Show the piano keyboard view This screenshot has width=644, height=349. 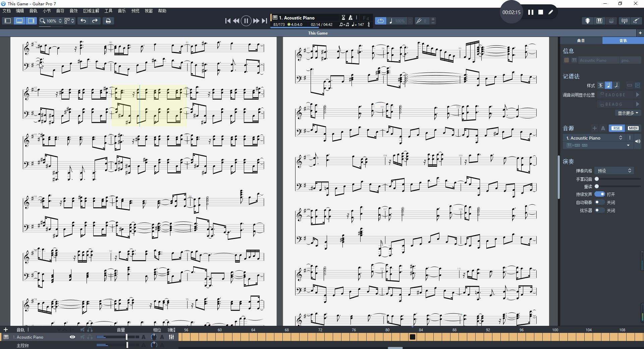pos(599,21)
